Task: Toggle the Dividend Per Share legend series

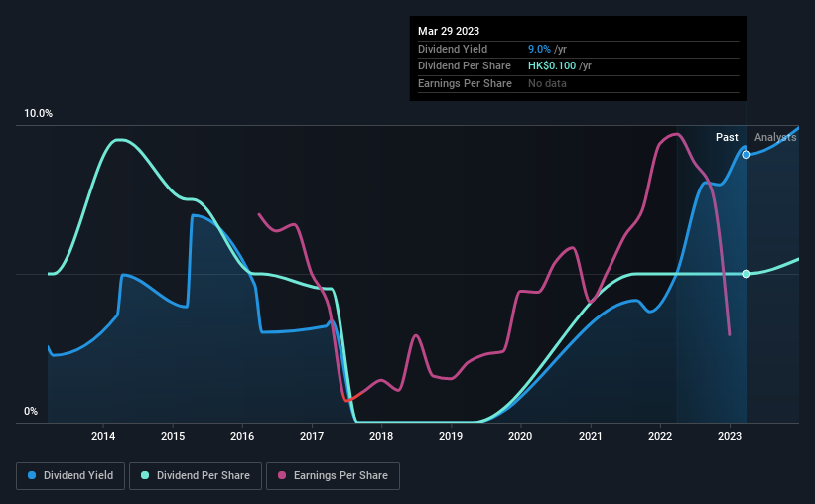Action: coord(196,476)
